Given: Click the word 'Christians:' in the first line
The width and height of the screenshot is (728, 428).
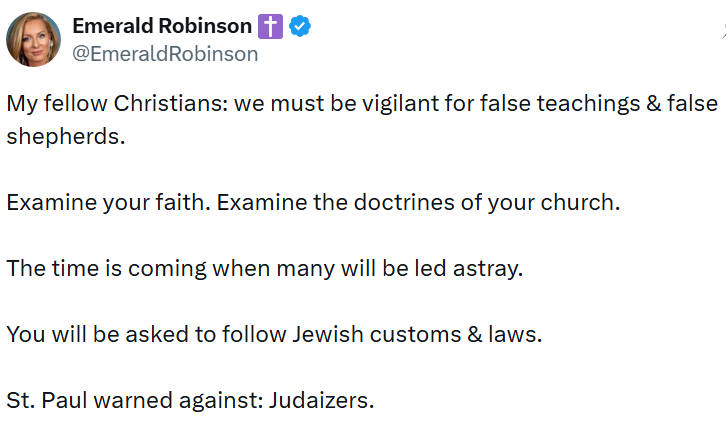Looking at the screenshot, I should coord(162,104).
